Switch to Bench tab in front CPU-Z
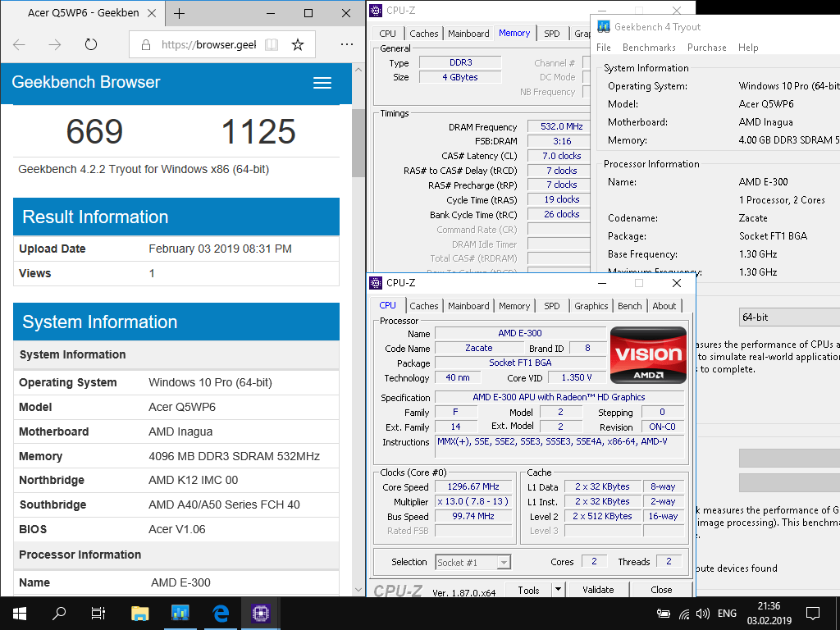The image size is (840, 630). (x=629, y=306)
